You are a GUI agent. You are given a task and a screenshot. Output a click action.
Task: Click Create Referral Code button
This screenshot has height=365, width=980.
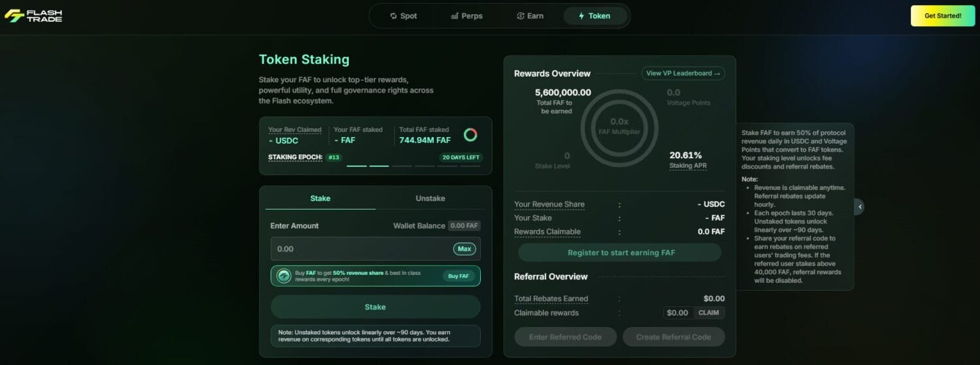pyautogui.click(x=674, y=337)
